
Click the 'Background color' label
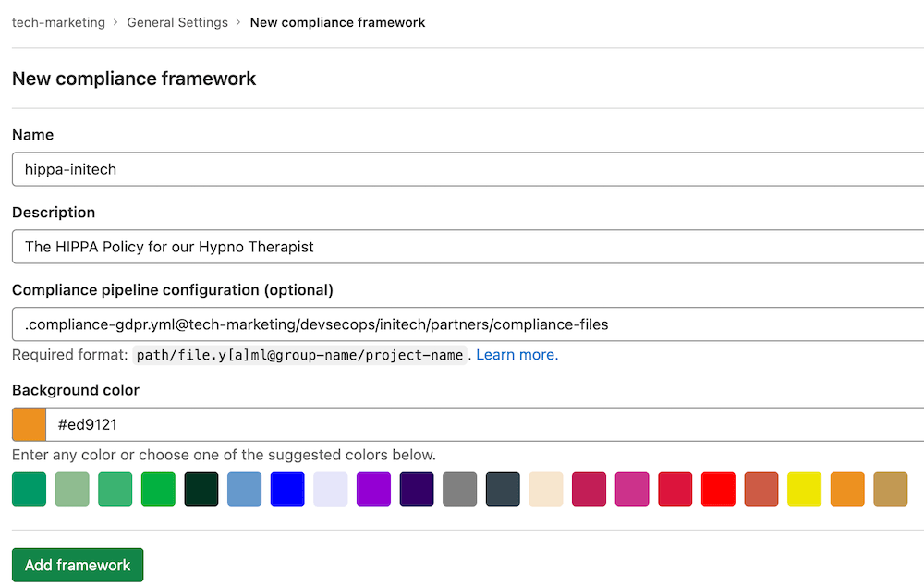pos(76,390)
